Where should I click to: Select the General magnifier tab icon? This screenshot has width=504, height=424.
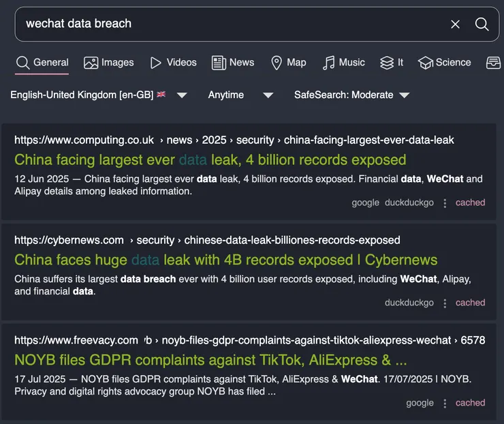pos(22,63)
